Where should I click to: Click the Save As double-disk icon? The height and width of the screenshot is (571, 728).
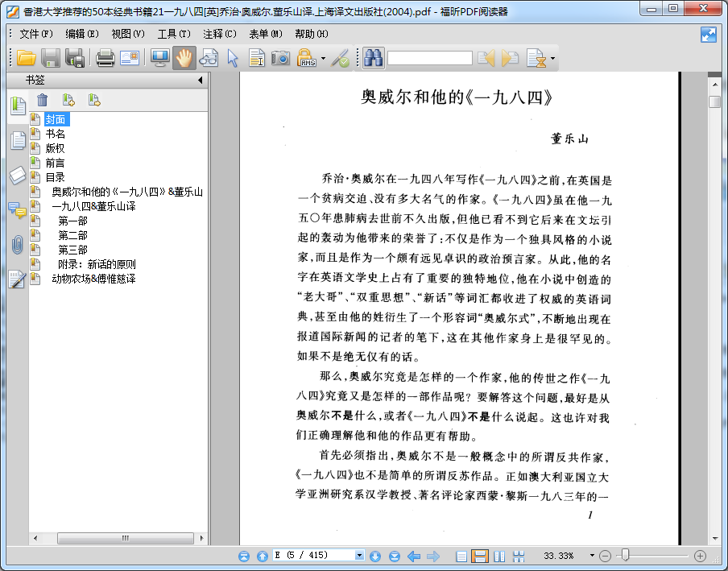click(75, 58)
